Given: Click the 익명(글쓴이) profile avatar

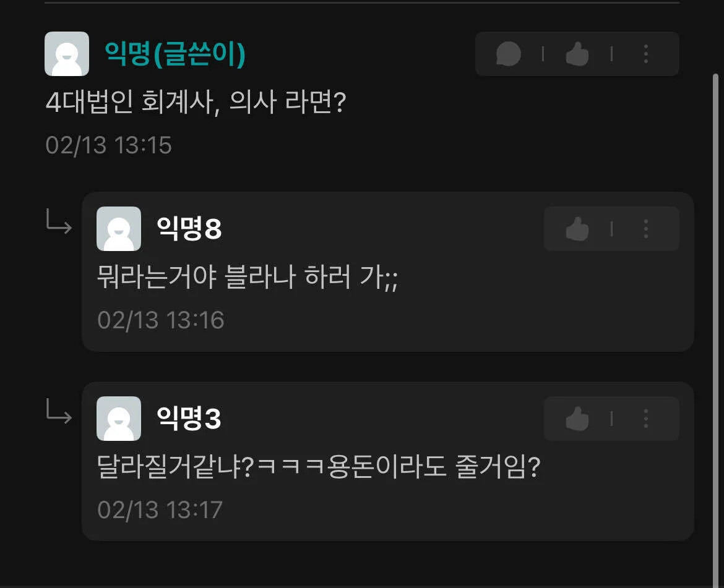Looking at the screenshot, I should click(67, 54).
